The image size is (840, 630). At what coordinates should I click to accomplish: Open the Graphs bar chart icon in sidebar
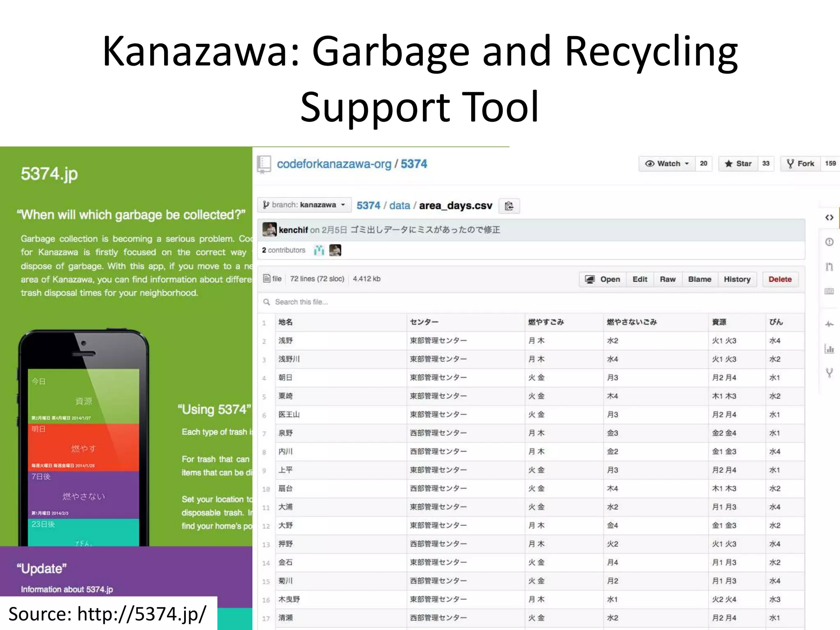click(x=829, y=349)
